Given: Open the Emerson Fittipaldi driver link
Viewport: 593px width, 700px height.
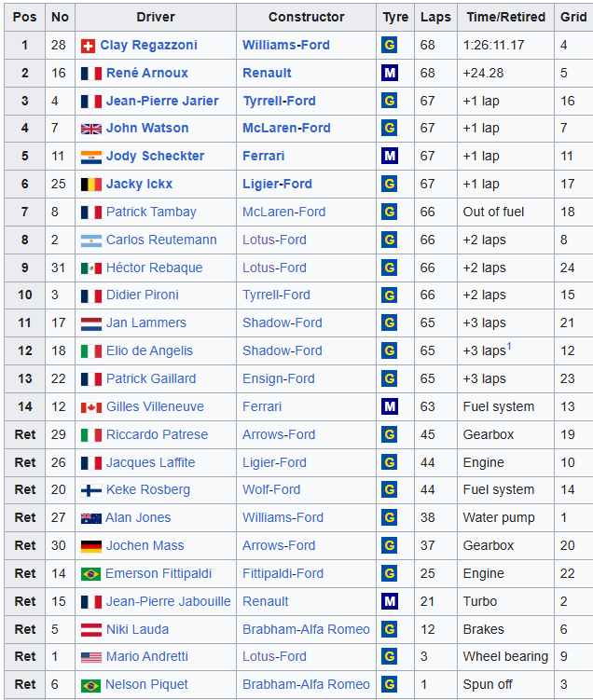Looking at the screenshot, I should point(159,573).
